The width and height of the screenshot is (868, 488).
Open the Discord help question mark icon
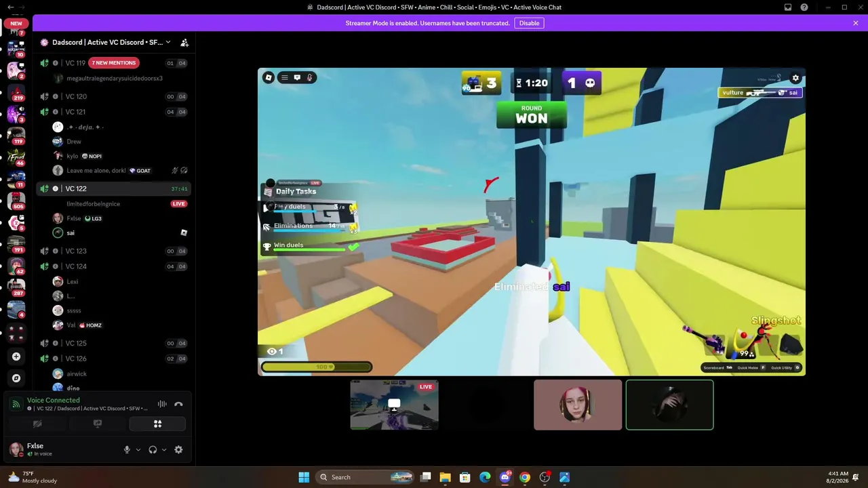(x=804, y=7)
